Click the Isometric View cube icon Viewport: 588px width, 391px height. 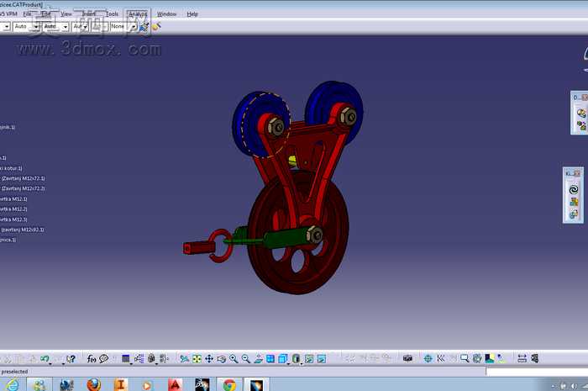pos(283,359)
